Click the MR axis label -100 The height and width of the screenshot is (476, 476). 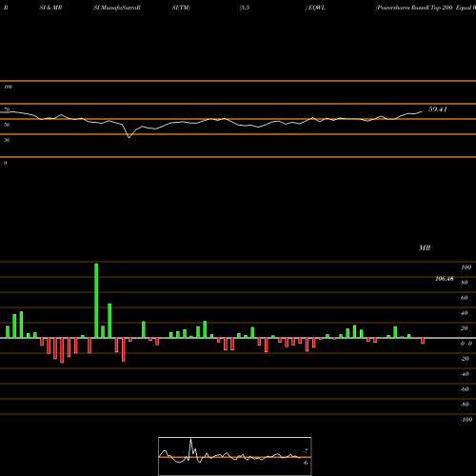coord(466,420)
